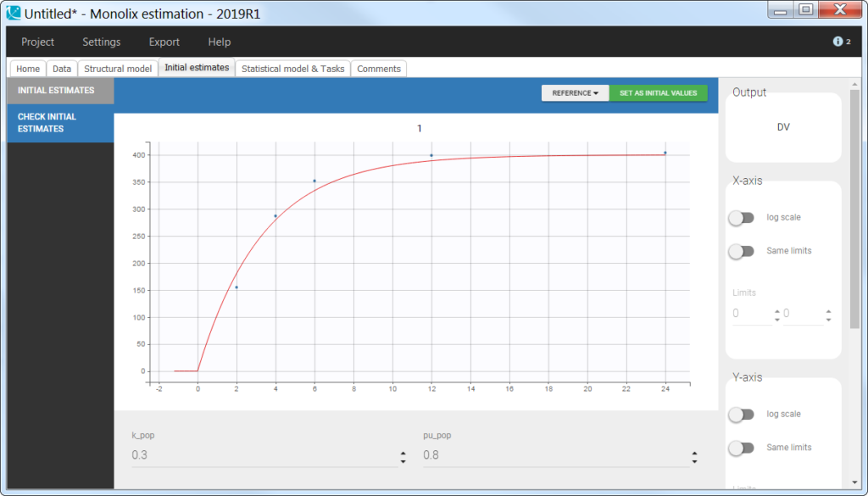The image size is (868, 496).
Task: Click the right panel vertical scrollbar
Action: pyautogui.click(x=854, y=212)
